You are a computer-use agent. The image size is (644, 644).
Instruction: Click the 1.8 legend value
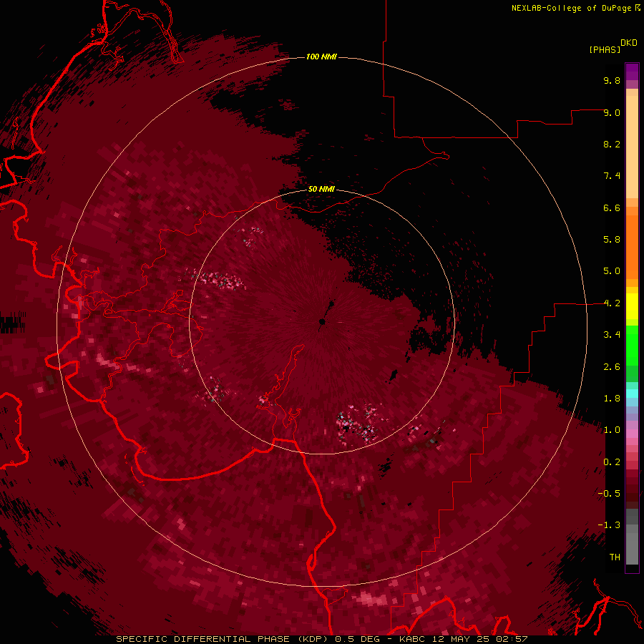coord(612,399)
